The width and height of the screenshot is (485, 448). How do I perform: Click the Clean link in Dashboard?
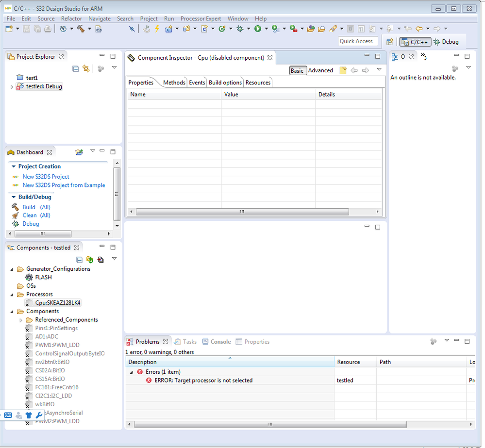pyautogui.click(x=30, y=215)
